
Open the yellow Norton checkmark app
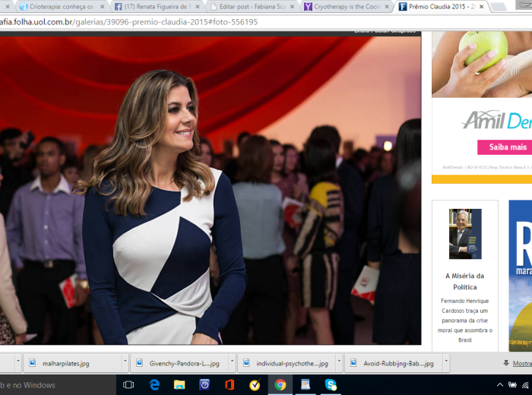click(x=255, y=385)
